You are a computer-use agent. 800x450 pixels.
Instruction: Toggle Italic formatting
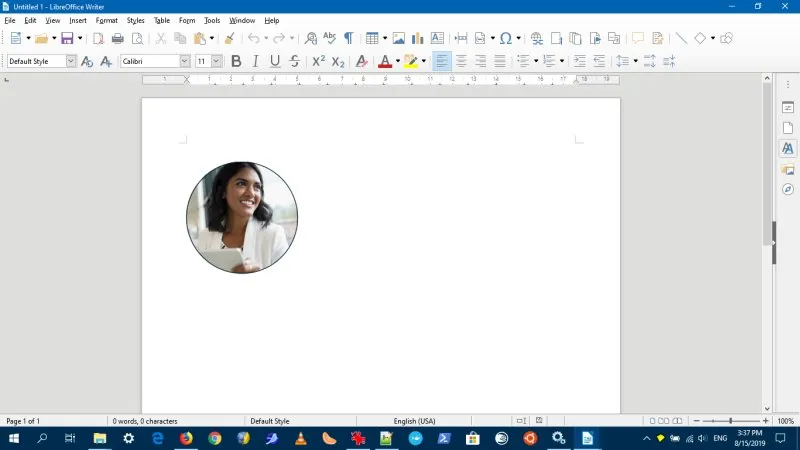pos(255,61)
